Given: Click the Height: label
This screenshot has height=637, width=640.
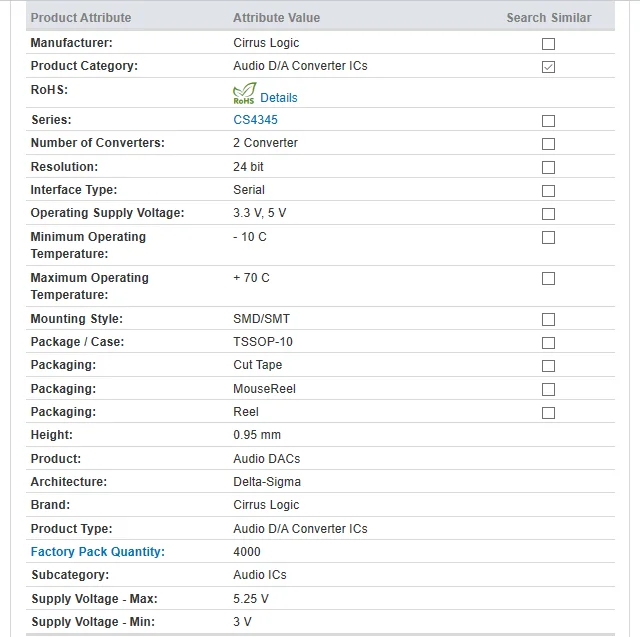Looking at the screenshot, I should coord(51,435).
